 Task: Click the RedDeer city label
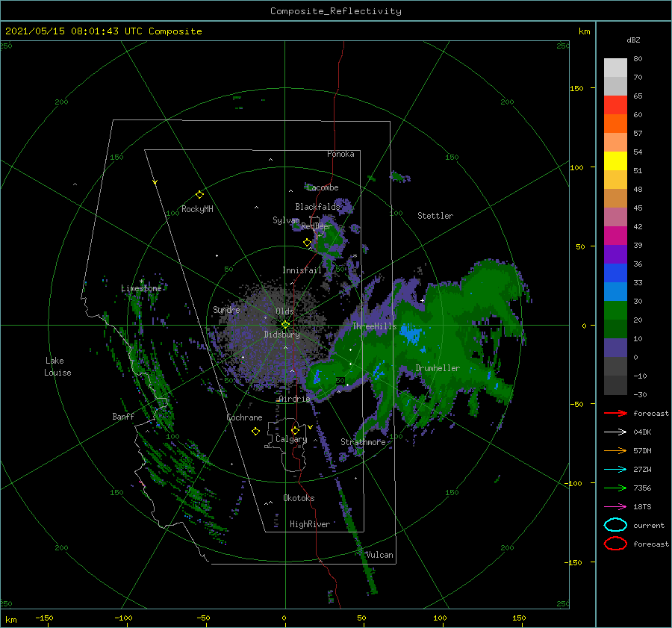pyautogui.click(x=317, y=226)
